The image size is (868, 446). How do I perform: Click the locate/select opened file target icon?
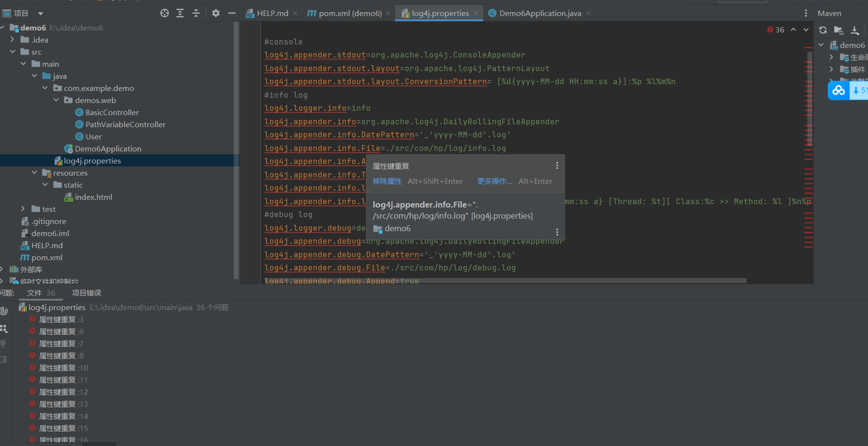coord(165,14)
